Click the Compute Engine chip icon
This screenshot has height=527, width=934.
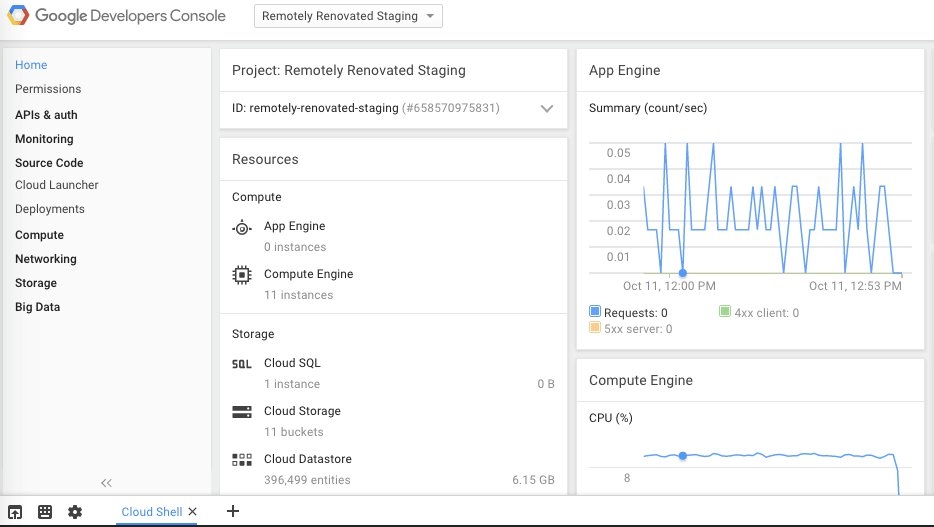pyautogui.click(x=242, y=275)
